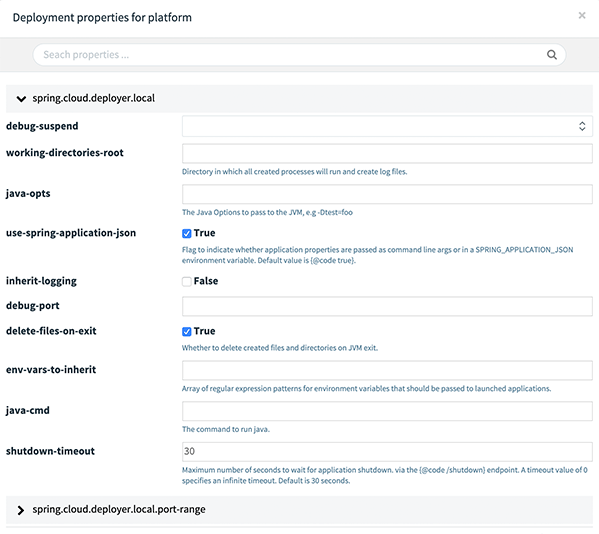The height and width of the screenshot is (534, 599).
Task: Click the env-vars-to-inherit label
Action: pyautogui.click(x=51, y=370)
